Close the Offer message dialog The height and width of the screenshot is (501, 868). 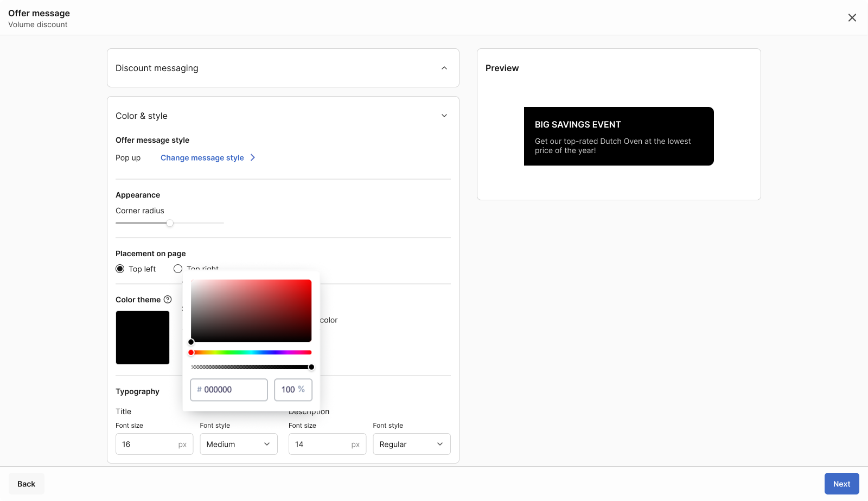click(852, 18)
